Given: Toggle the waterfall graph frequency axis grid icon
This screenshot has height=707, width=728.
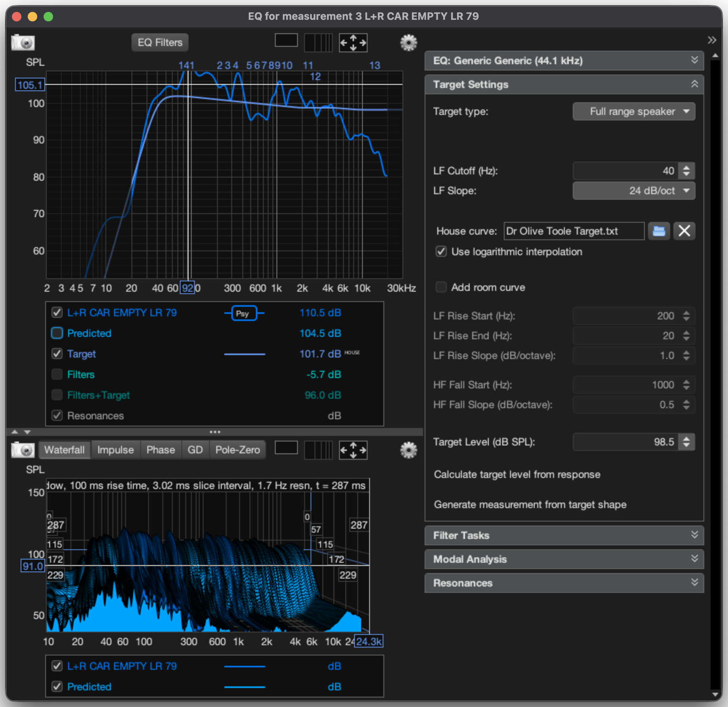Looking at the screenshot, I should (318, 450).
